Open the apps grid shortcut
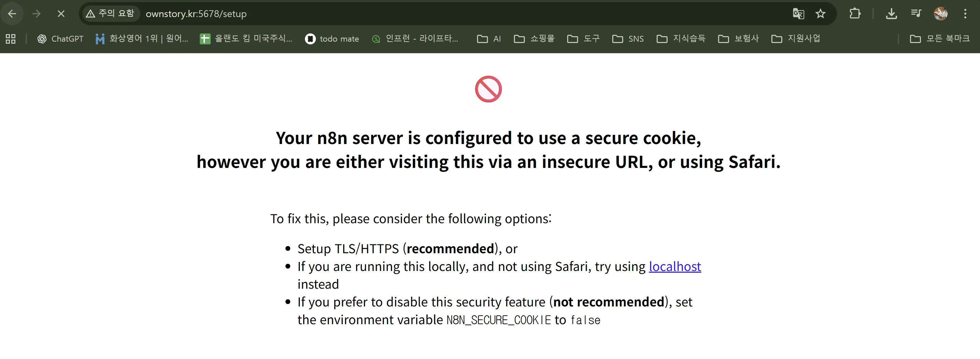Screen dimensions: 980x359 click(x=11, y=39)
